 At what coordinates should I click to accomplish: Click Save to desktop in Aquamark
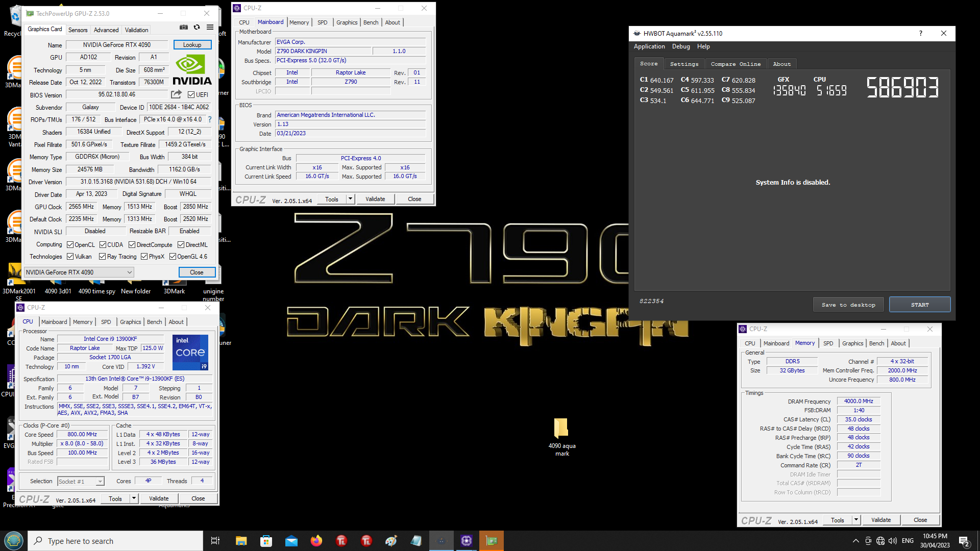pyautogui.click(x=848, y=305)
